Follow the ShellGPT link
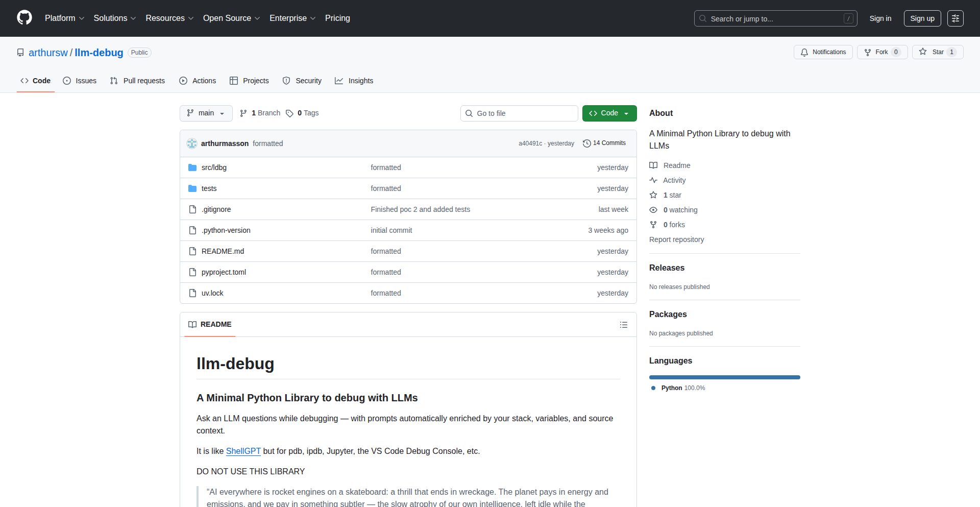The height and width of the screenshot is (507, 980). click(243, 451)
